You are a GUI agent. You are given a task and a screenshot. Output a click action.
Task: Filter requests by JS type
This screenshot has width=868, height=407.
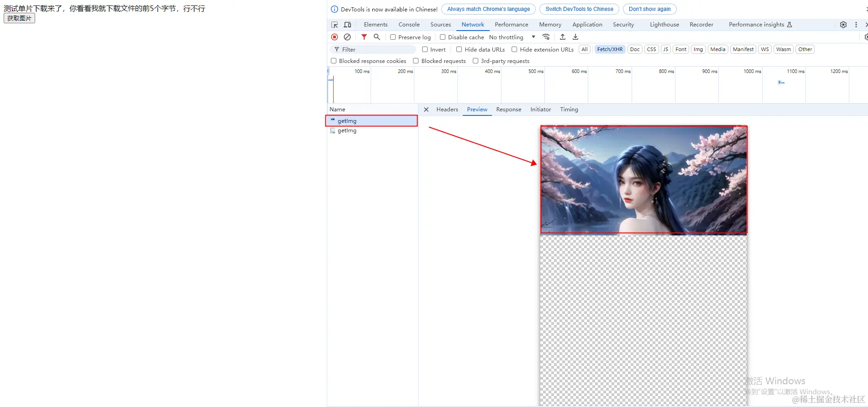click(666, 49)
